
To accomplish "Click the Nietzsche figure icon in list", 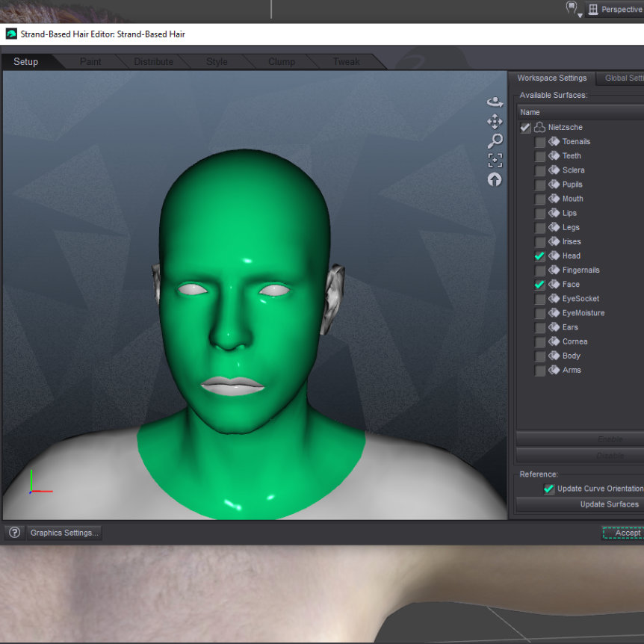I will [x=539, y=128].
